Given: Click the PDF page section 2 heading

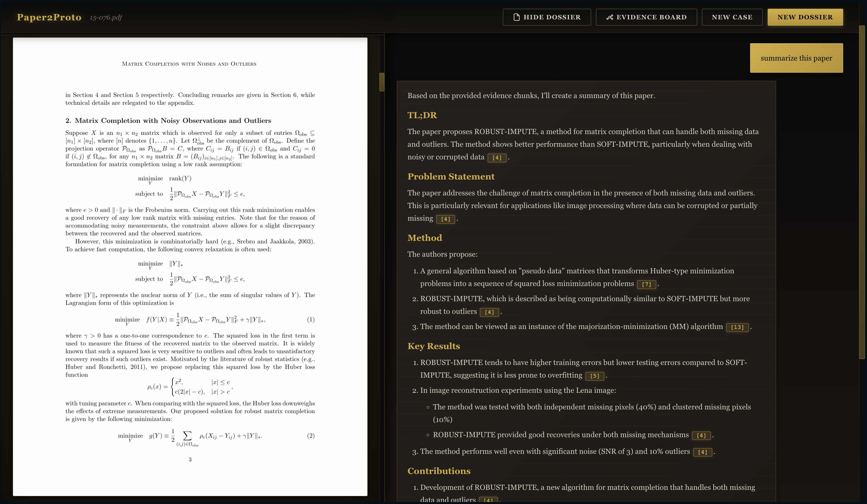Looking at the screenshot, I should click(168, 120).
